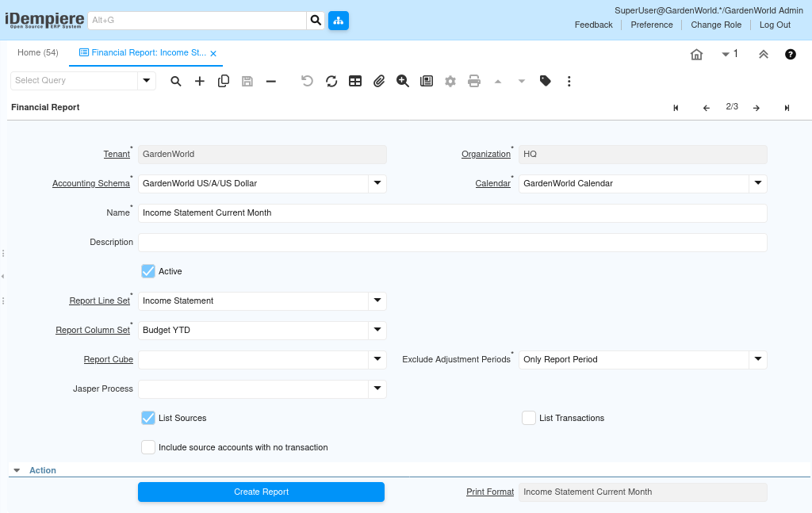Go to Home via house icon
812x513 pixels.
(696, 55)
